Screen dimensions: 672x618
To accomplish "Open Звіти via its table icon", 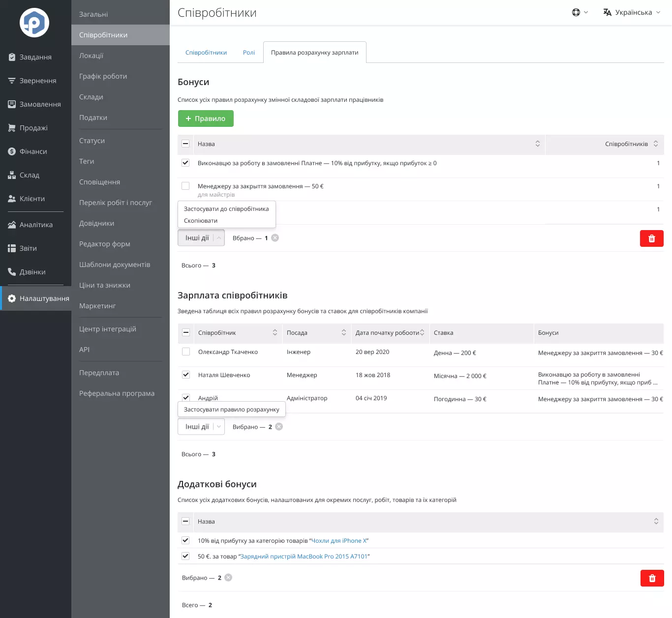I will pyautogui.click(x=12, y=248).
